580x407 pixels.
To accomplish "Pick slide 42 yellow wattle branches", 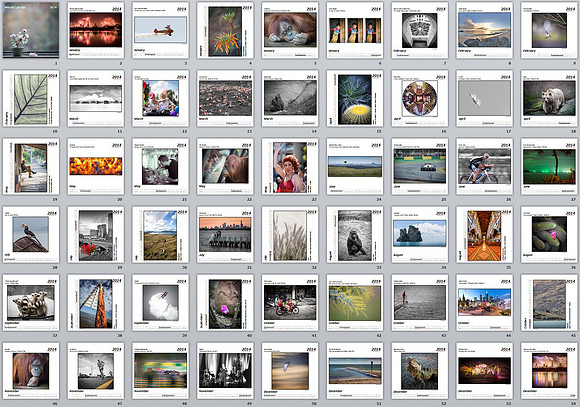I will 355,303.
